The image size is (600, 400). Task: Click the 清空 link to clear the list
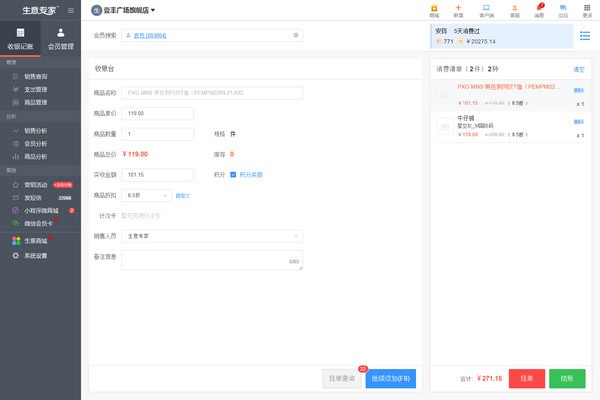[x=579, y=70]
